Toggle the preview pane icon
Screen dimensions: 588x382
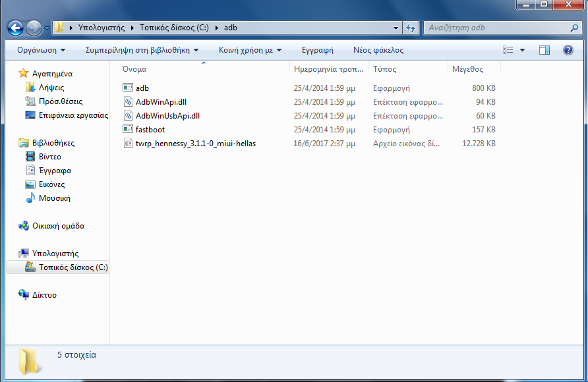pos(544,50)
